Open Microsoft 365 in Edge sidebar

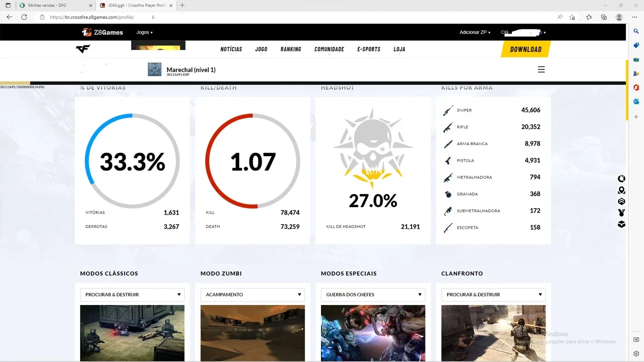tap(636, 87)
